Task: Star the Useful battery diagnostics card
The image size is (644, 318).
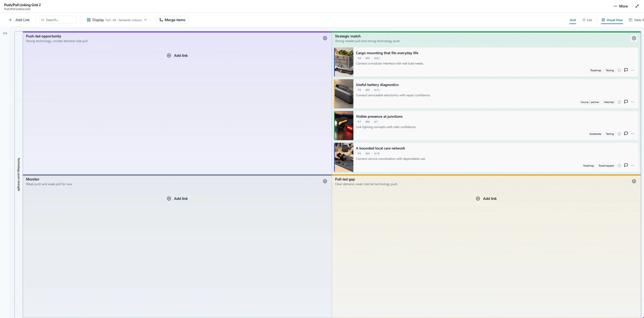Action: click(619, 102)
